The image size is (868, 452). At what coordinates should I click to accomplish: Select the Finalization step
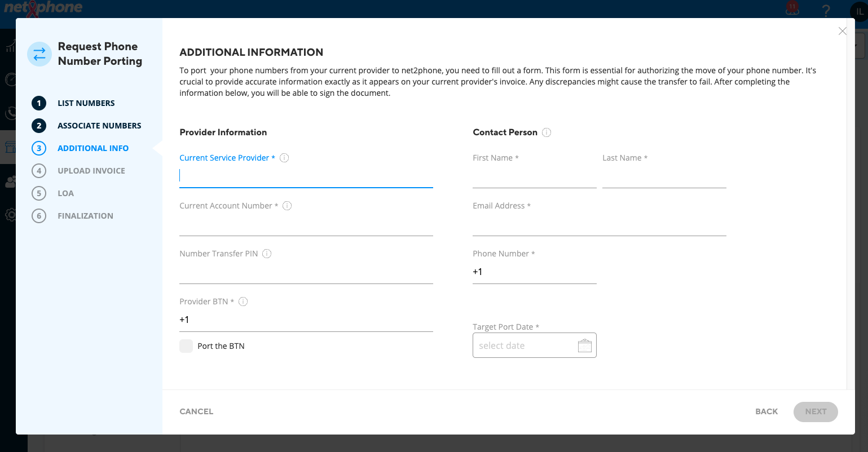[85, 216]
